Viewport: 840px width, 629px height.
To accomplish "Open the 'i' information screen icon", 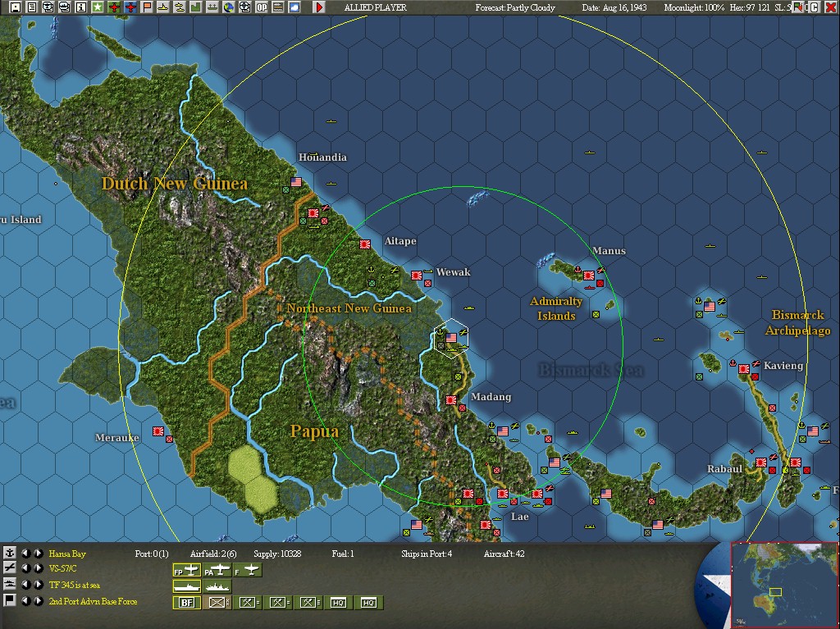I will [x=81, y=7].
